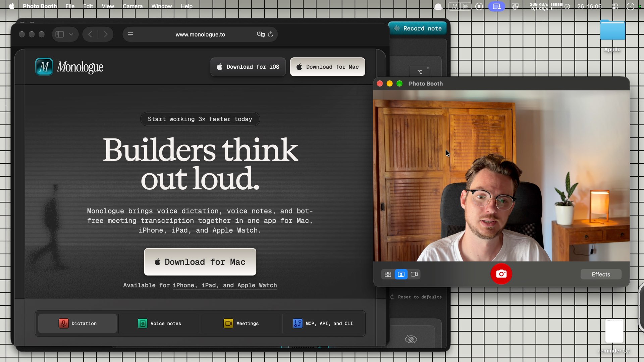Take a photo with the red camera button

[x=501, y=274]
